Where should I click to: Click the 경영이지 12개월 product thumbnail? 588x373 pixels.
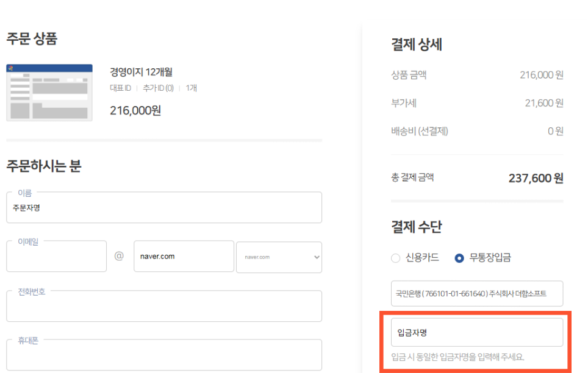[49, 93]
